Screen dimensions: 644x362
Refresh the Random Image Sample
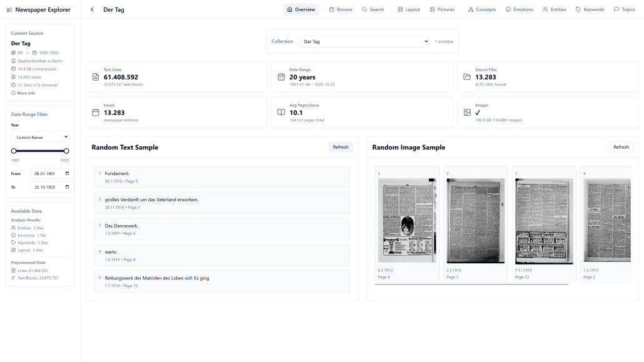coord(620,146)
